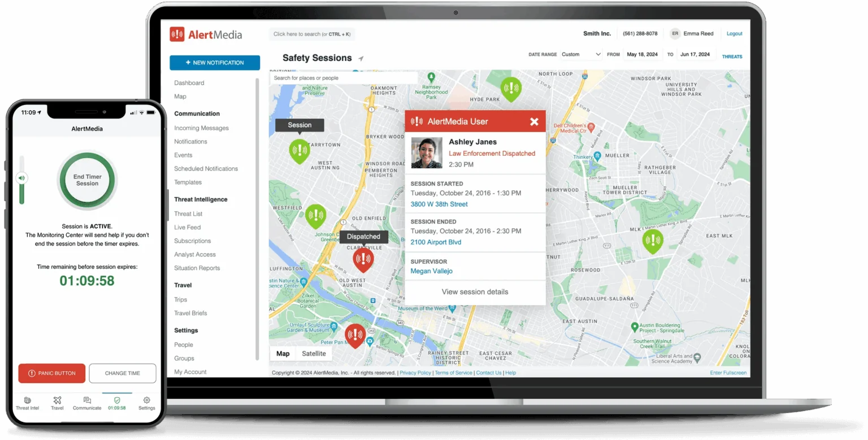Image resolution: width=868 pixels, height=440 pixels.
Task: Click the Search for places or people field
Action: point(344,78)
